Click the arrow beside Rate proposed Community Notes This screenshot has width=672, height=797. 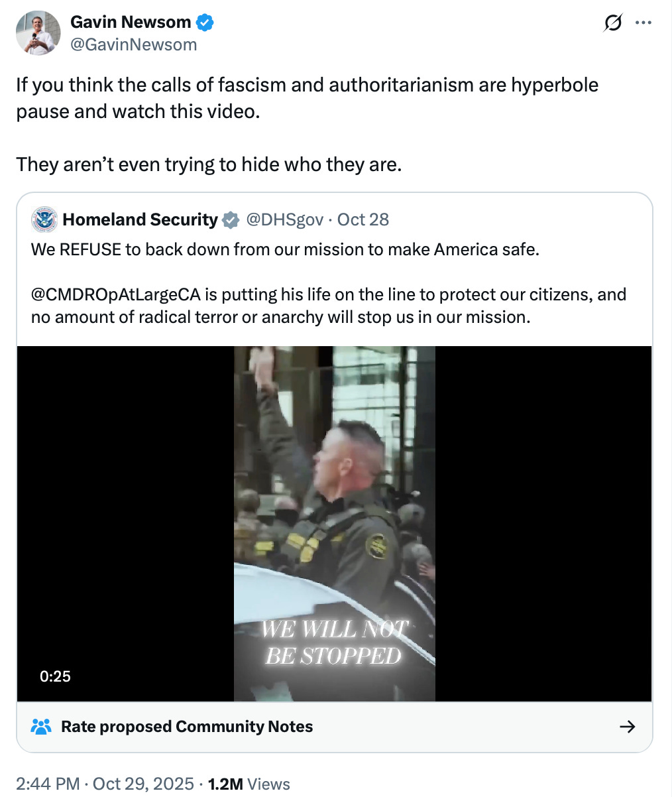[x=627, y=726]
